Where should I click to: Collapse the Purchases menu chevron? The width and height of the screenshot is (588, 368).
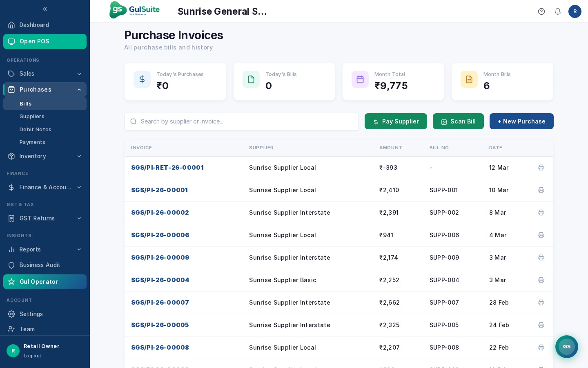tap(79, 90)
